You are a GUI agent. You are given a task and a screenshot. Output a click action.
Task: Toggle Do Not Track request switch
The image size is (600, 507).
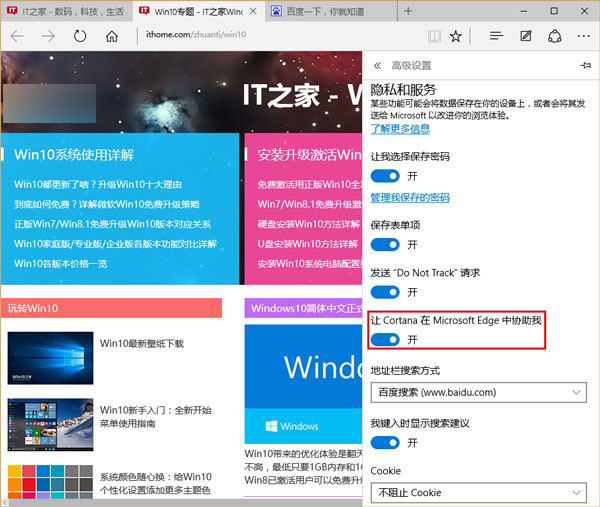pyautogui.click(x=385, y=292)
